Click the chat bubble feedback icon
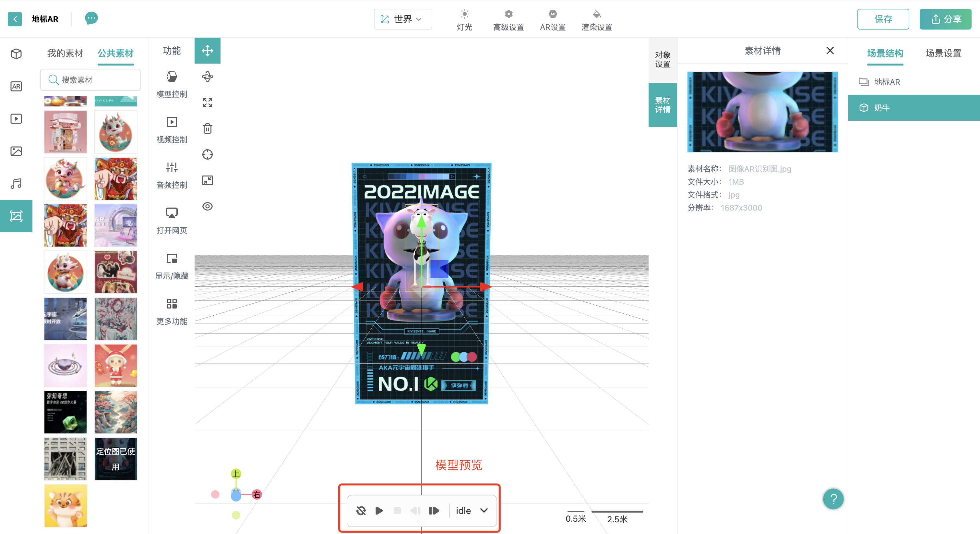This screenshot has width=980, height=534. (91, 18)
